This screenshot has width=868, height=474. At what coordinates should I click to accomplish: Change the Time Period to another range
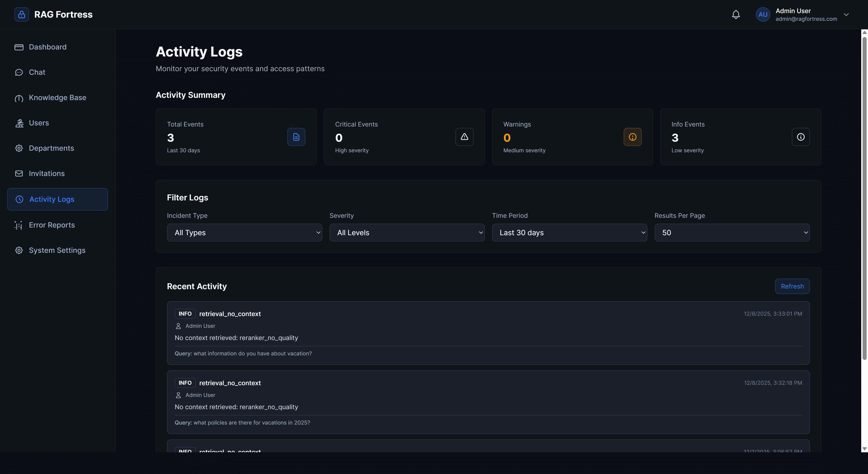tap(569, 232)
